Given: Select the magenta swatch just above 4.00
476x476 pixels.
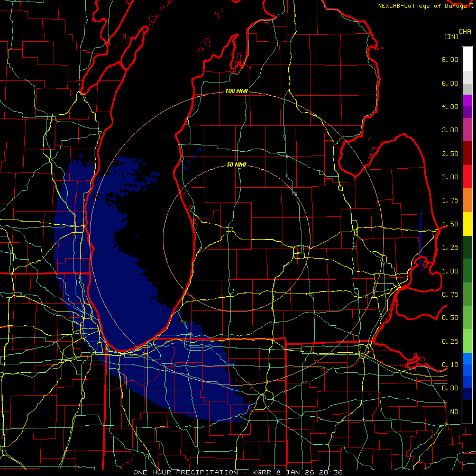Looking at the screenshot, I should pyautogui.click(x=467, y=100).
